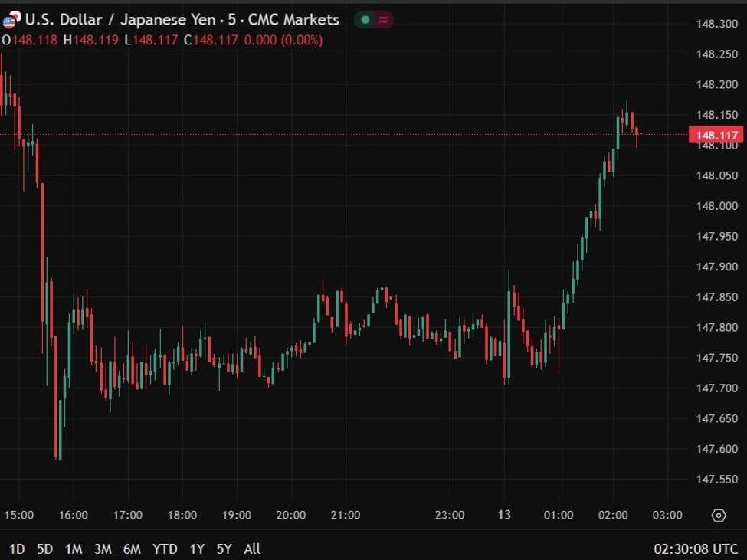Screen dimensions: 747x560
Task: Click the pink delayed data wave icon
Action: [x=383, y=19]
